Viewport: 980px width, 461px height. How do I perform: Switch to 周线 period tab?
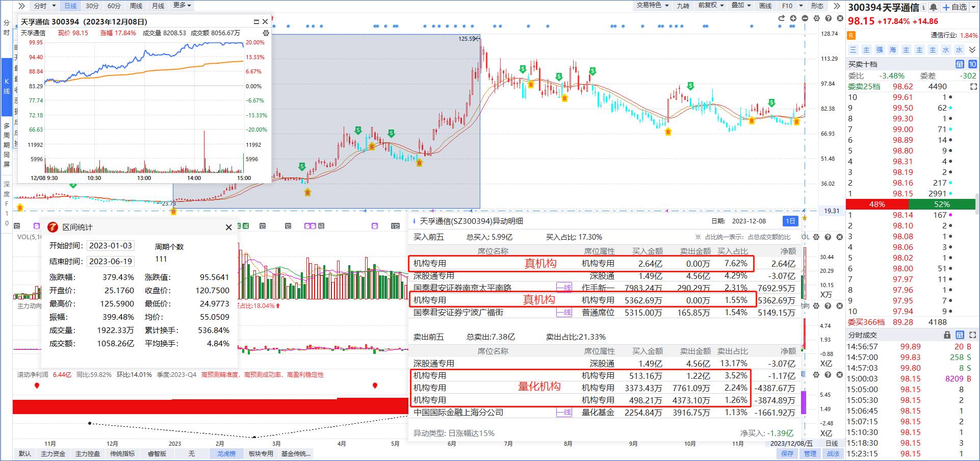pos(136,6)
